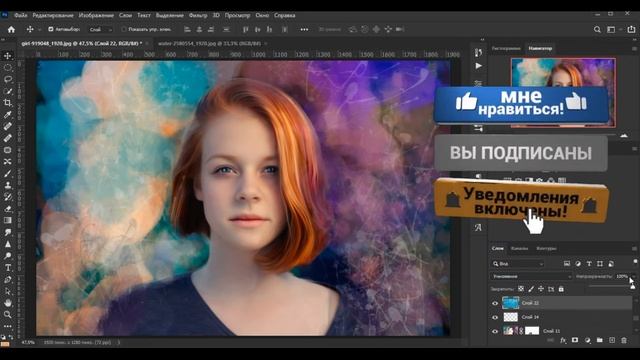Switch to the Каналы tab

pyautogui.click(x=520, y=248)
